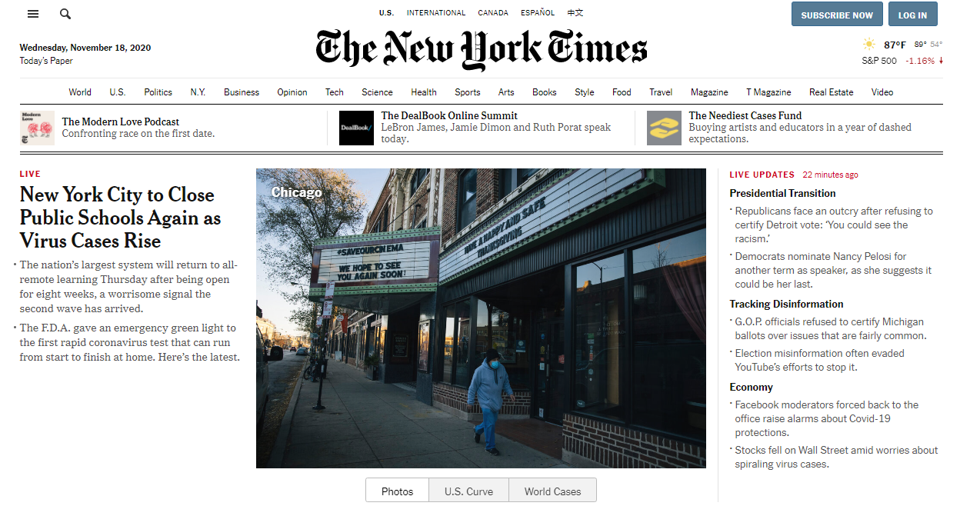Open the hamburger sections menu
The image size is (980, 506).
click(33, 14)
